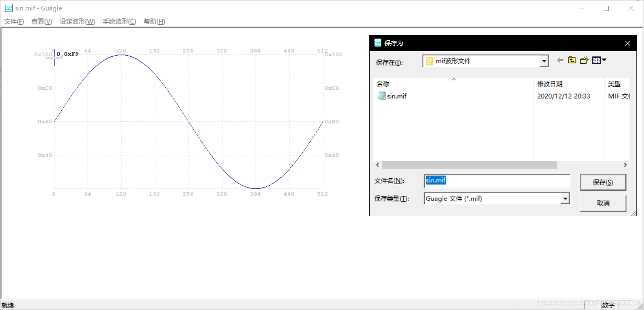
Task: Click the scrollbar right arrow in file list
Action: pos(626,165)
